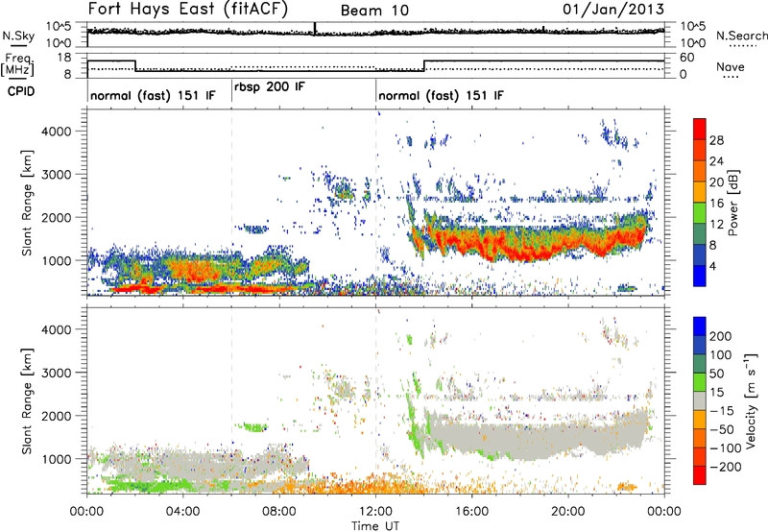Click the '04:00' time tick label
The height and width of the screenshot is (532, 768).
point(183,512)
